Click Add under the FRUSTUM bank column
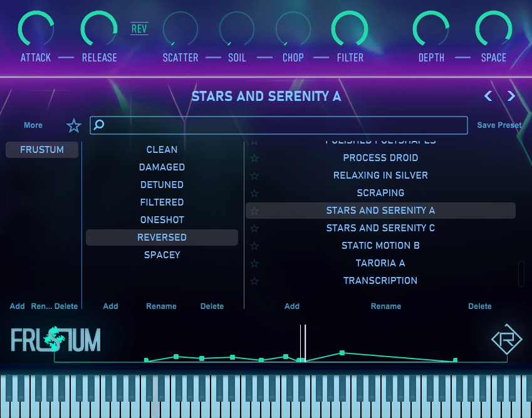The height and width of the screenshot is (418, 532). coord(17,306)
